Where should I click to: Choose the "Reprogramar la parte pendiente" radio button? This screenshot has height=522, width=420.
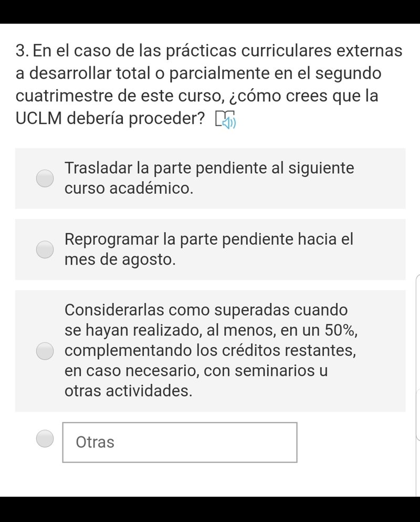click(45, 249)
